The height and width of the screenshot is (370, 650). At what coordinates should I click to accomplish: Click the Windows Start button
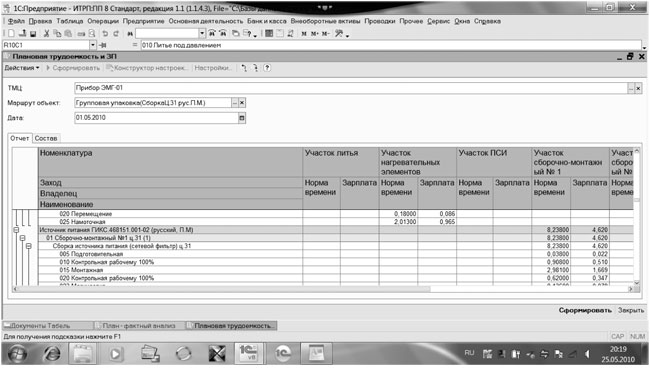click(17, 354)
